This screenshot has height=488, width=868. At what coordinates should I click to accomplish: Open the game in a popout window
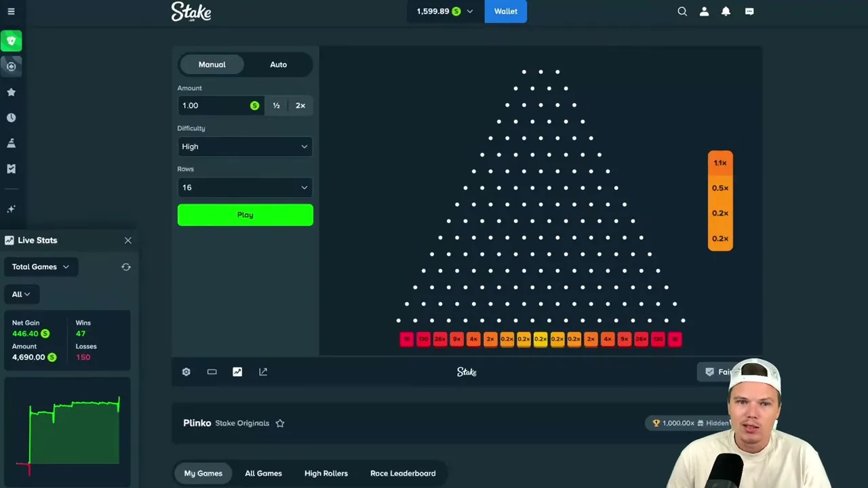[263, 372]
